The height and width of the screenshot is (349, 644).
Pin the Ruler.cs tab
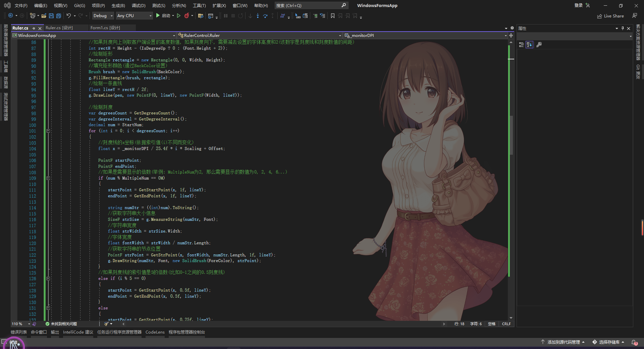pyautogui.click(x=34, y=28)
